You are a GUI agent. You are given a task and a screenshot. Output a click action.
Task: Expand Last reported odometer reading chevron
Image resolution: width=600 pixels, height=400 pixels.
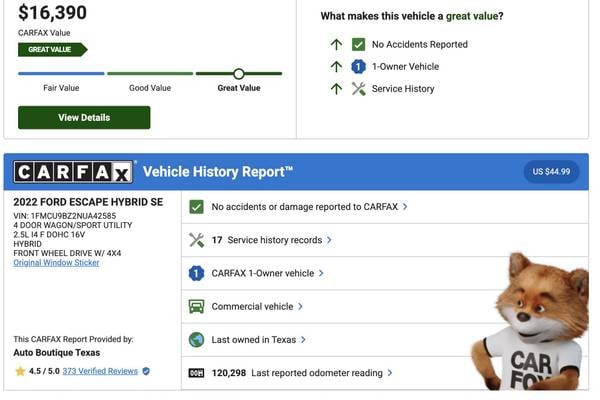[x=390, y=373]
